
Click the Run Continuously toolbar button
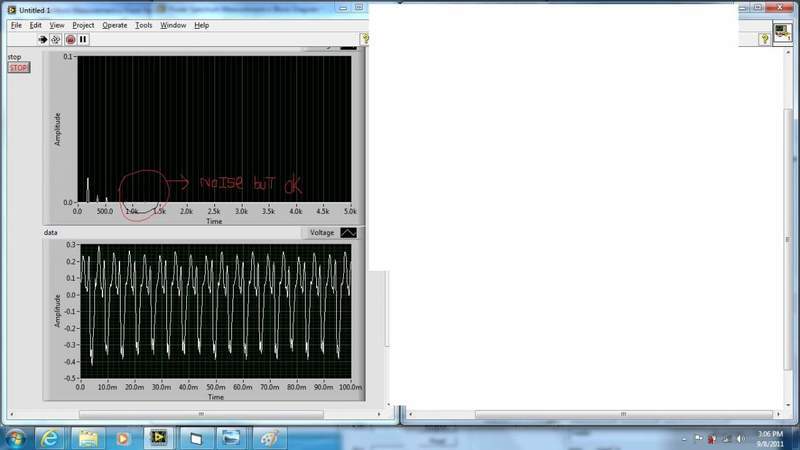pos(56,39)
